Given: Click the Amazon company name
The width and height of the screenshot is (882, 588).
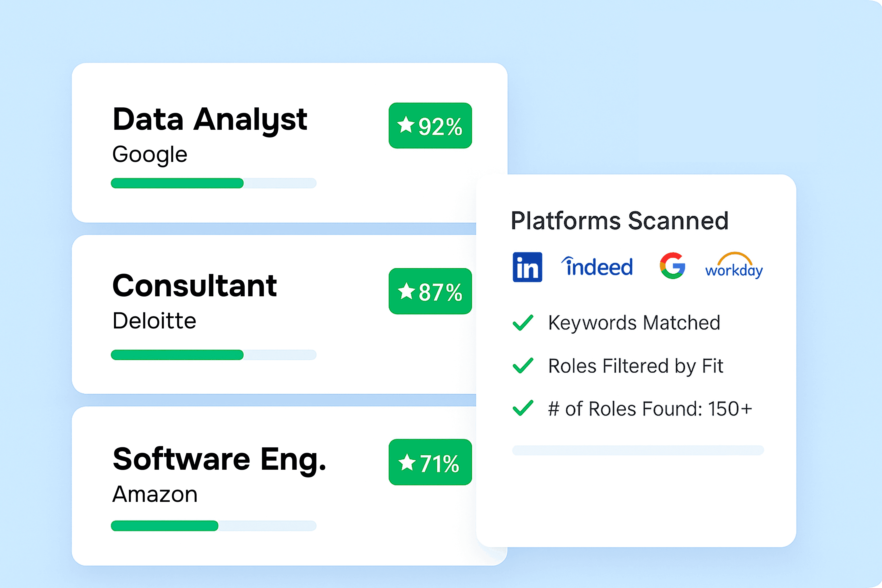Looking at the screenshot, I should click(x=155, y=494).
